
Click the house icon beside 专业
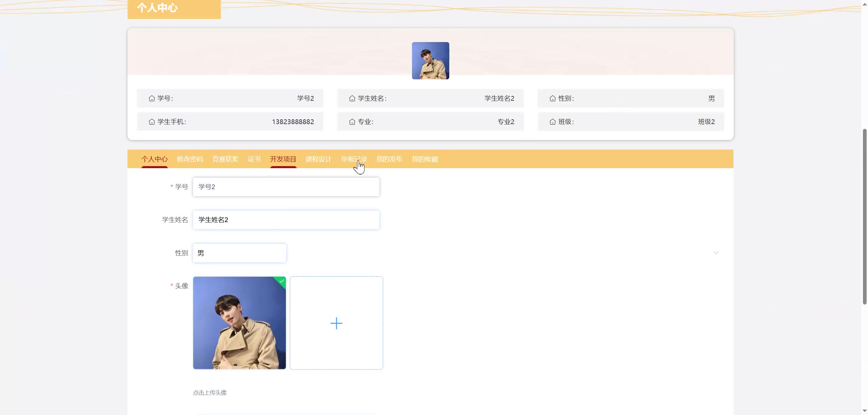[x=352, y=122]
